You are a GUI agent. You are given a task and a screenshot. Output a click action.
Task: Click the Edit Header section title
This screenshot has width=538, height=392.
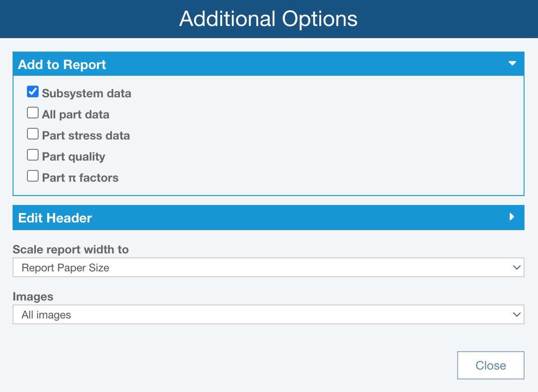click(55, 218)
